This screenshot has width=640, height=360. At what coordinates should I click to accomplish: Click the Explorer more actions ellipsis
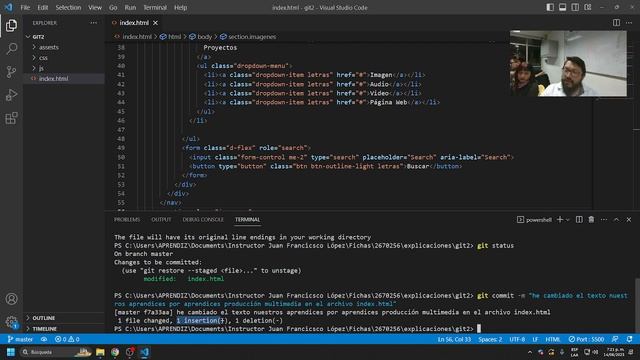93,23
